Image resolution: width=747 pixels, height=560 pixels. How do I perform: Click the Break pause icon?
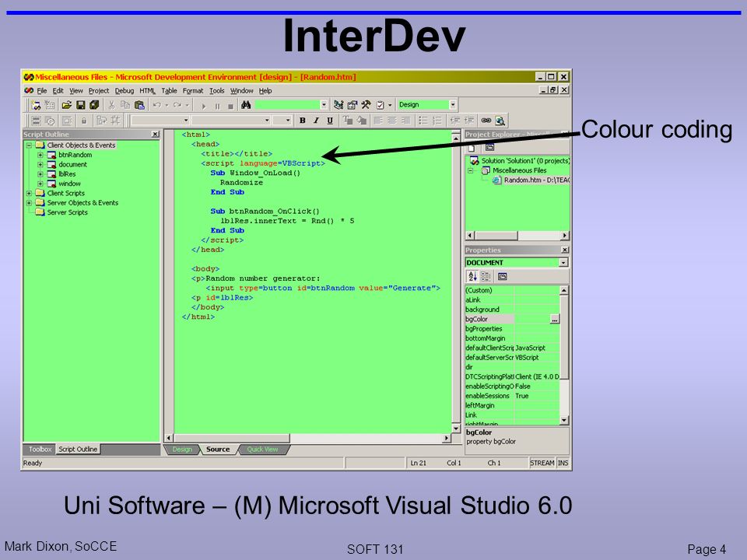[217, 107]
